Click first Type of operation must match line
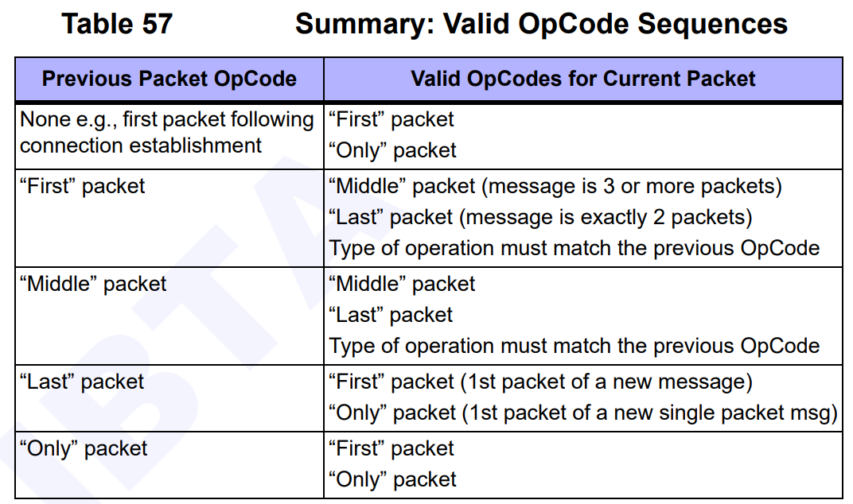This screenshot has height=504, width=853. 574,249
